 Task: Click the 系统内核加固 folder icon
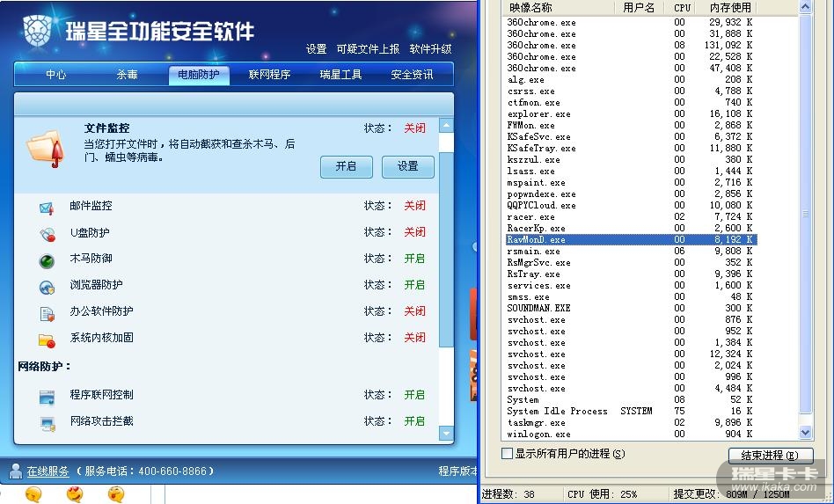point(47,340)
